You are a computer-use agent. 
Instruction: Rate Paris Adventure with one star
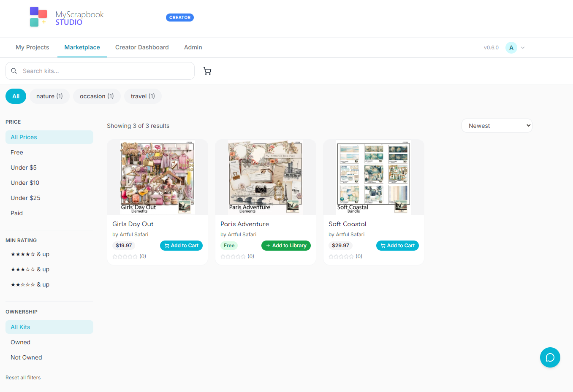[x=224, y=256]
